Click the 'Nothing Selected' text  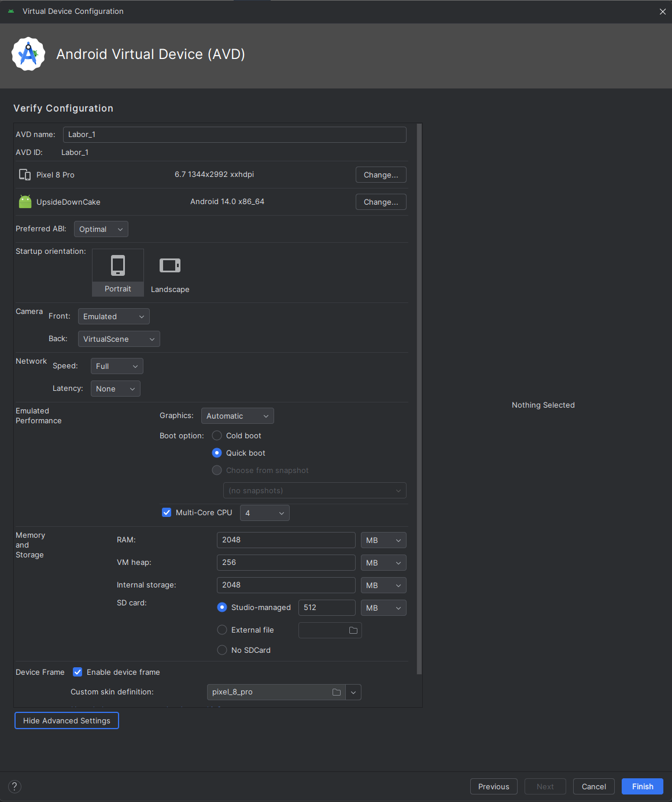tap(543, 405)
